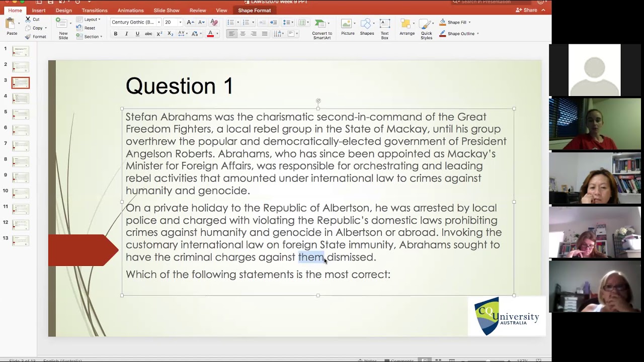This screenshot has height=362, width=644.
Task: Open the Shape Fill dropdown arrow
Action: coord(470,22)
